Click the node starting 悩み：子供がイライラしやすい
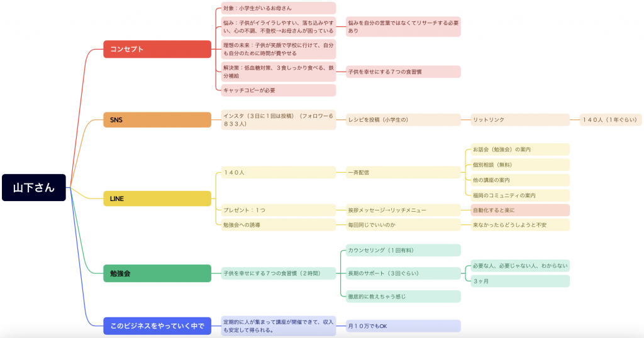 click(x=279, y=26)
